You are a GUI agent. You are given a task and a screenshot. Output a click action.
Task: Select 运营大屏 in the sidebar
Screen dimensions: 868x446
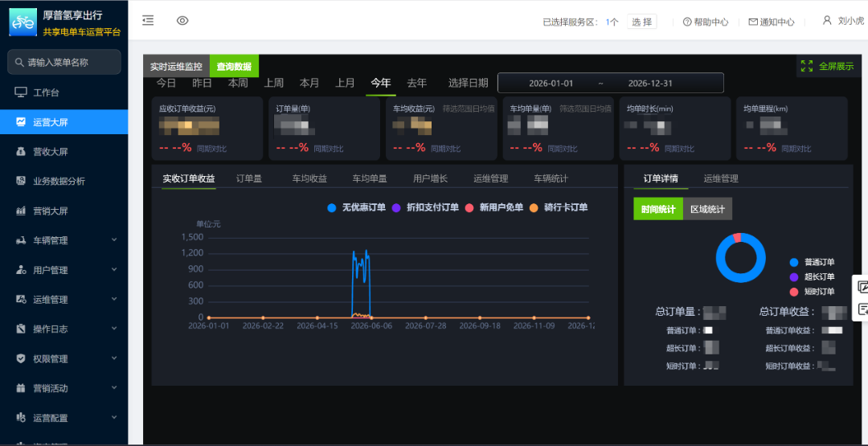(x=64, y=121)
